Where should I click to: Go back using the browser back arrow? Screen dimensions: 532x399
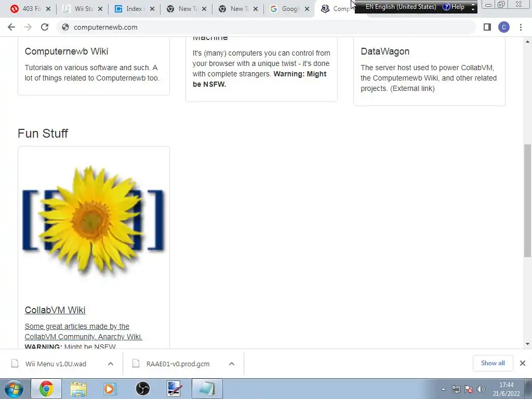pos(11,27)
